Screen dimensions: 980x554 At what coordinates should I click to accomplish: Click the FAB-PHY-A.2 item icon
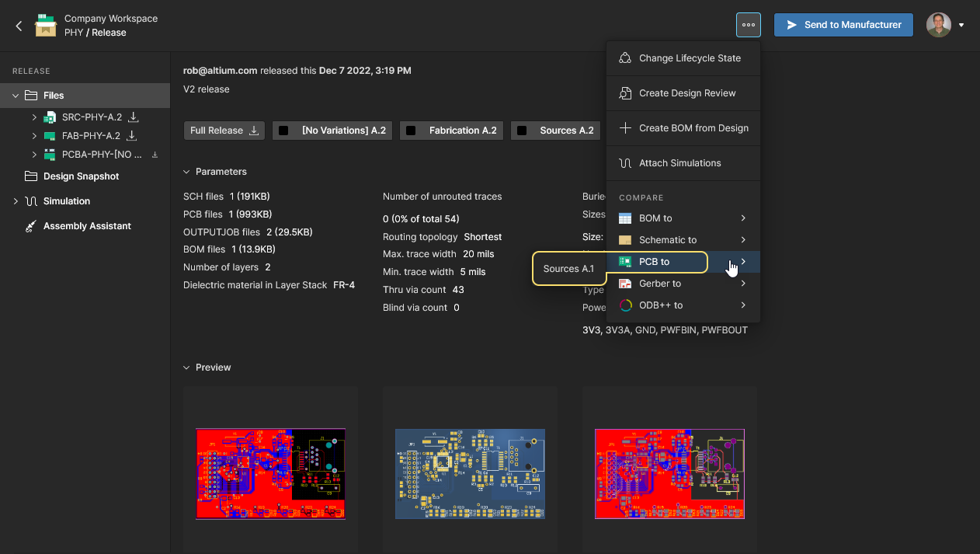click(50, 136)
